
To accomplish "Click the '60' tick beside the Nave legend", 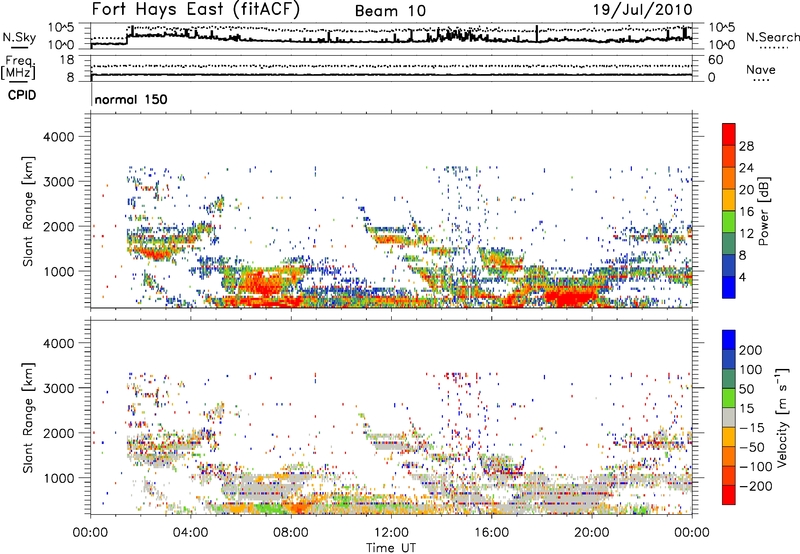I will (x=715, y=60).
